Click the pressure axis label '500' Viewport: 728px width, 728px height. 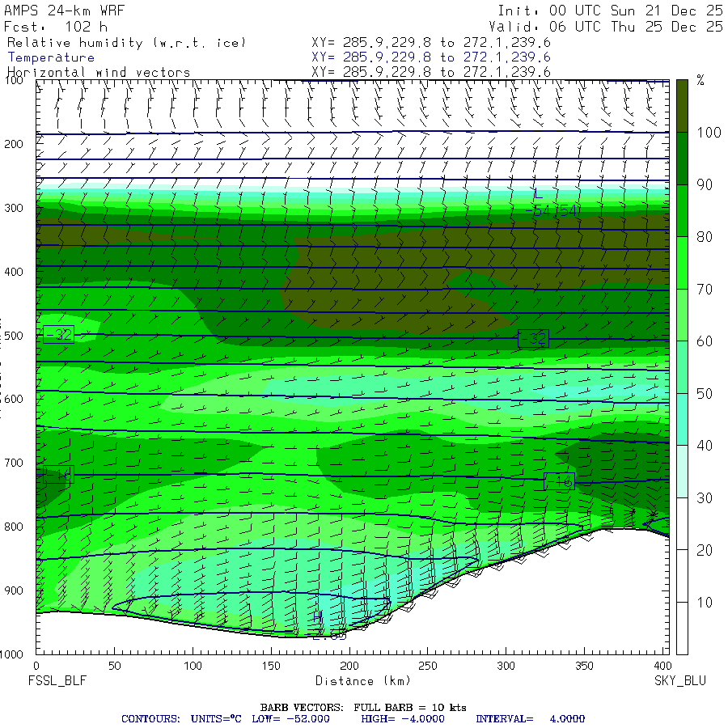click(14, 336)
